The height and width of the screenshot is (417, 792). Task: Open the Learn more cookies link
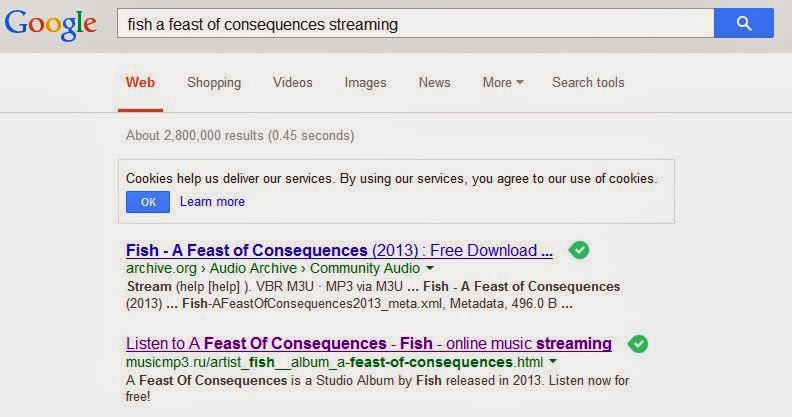click(212, 201)
